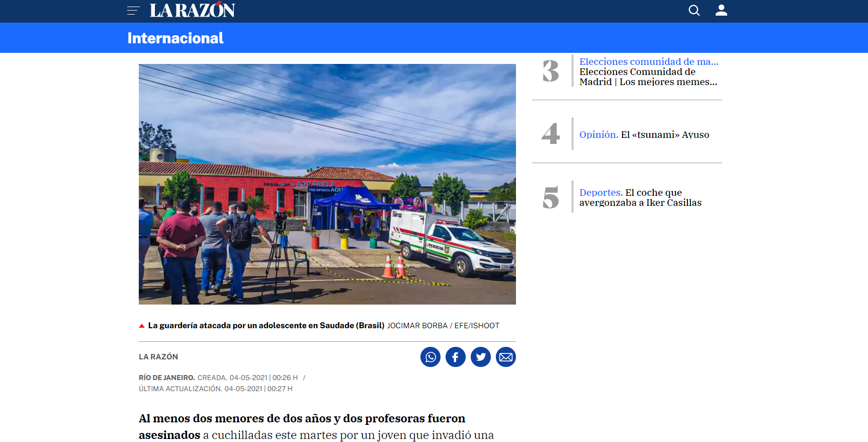Screen dimensions: 868x442
Task: Open the Deportes category link
Action: [x=601, y=192]
